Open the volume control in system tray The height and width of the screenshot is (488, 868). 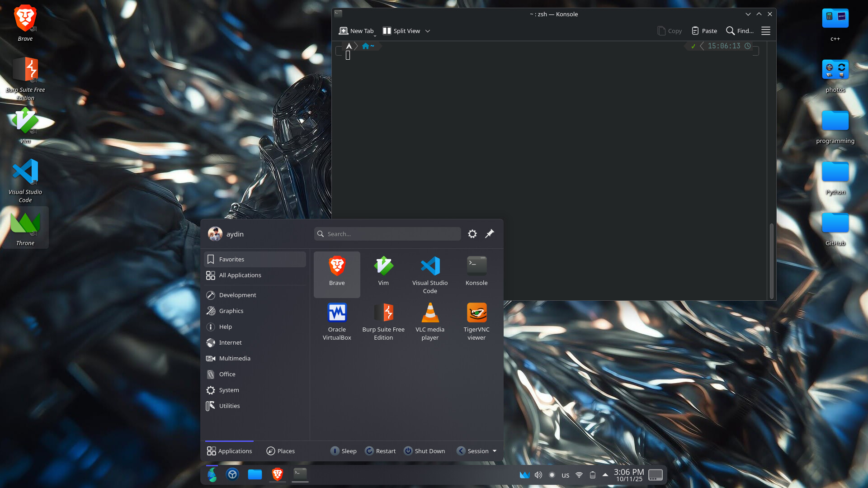click(538, 475)
